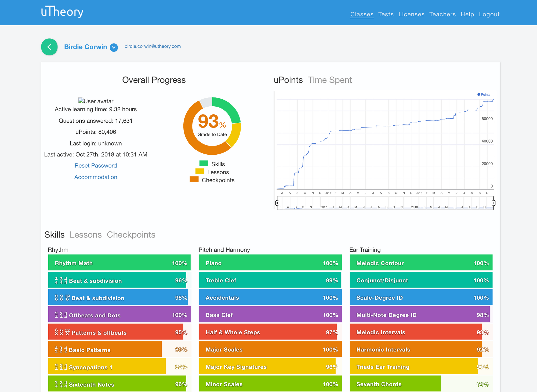This screenshot has width=537, height=392.
Task: Open the Treble Clef skill bar
Action: coord(270,280)
